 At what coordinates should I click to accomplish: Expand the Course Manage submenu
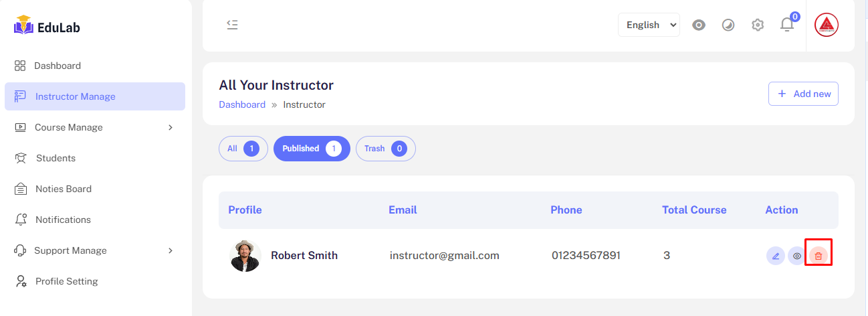pos(94,127)
